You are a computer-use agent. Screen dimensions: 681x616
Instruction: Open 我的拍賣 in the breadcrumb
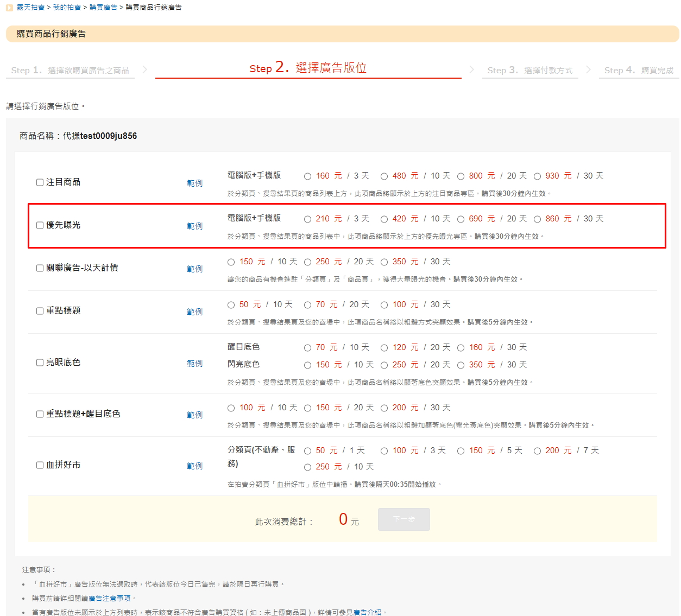coord(67,8)
